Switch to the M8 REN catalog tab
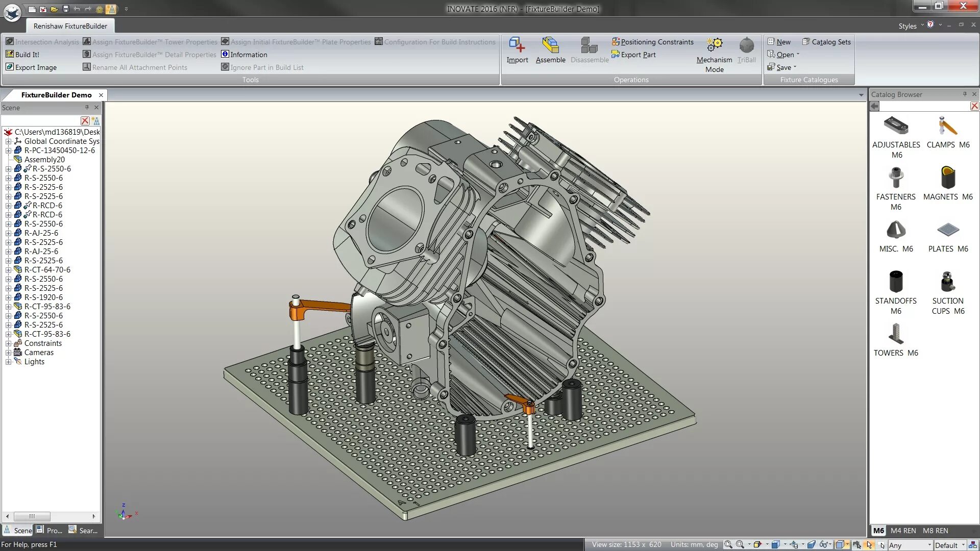 935,531
